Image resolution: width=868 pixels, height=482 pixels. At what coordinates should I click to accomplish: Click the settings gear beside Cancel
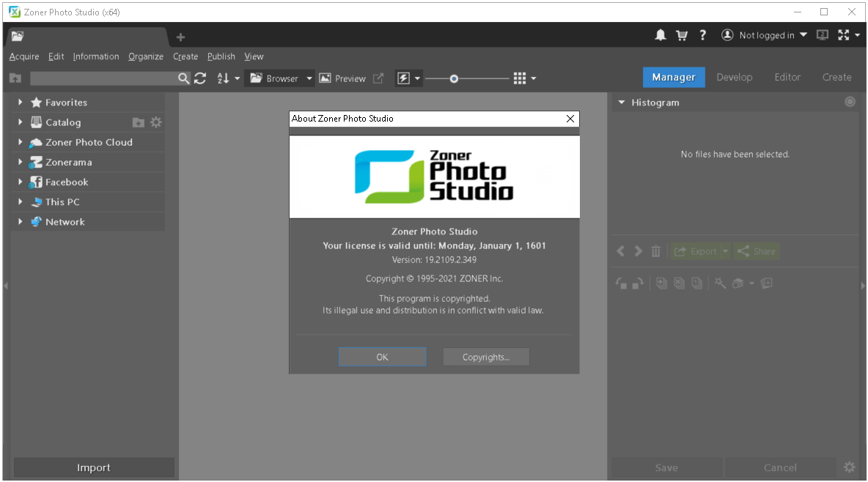pos(849,467)
